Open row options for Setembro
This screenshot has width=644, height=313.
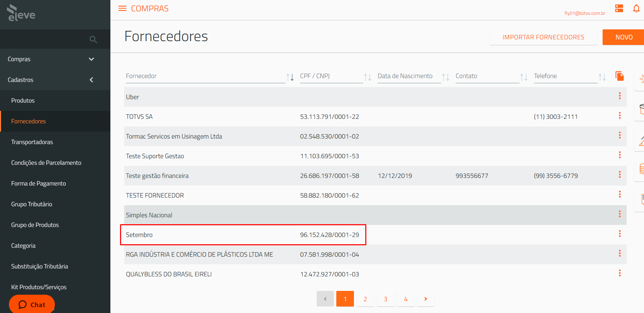(x=620, y=234)
